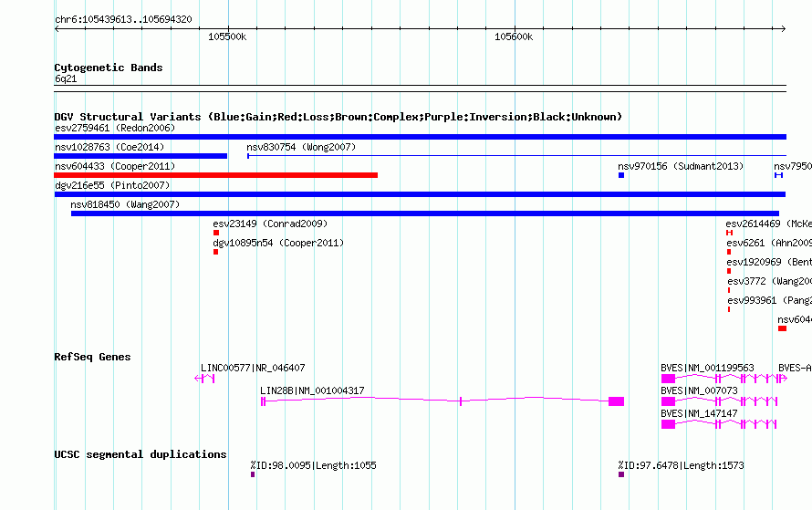Click the 6q21 cytogenetic band bar
The width and height of the screenshot is (812, 510).
click(420, 88)
